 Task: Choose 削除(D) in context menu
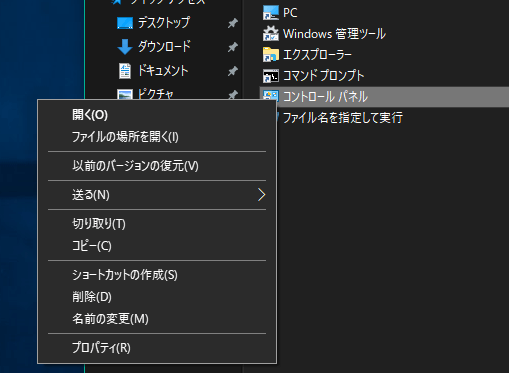click(157, 297)
